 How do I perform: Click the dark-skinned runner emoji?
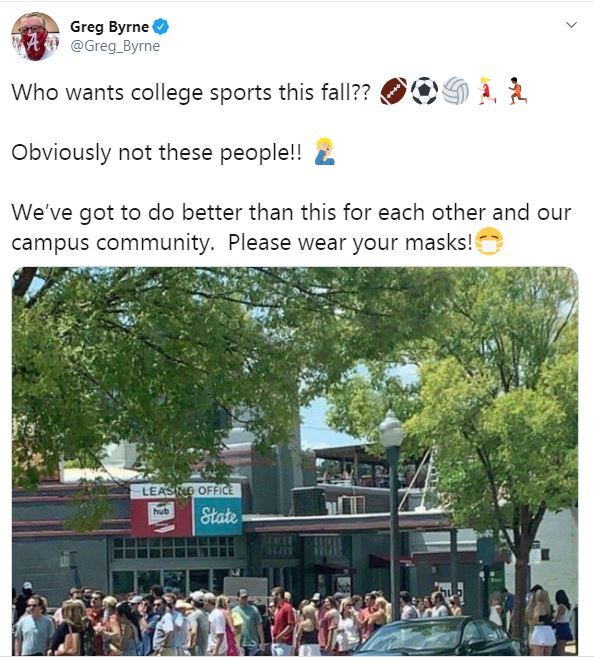coord(518,91)
